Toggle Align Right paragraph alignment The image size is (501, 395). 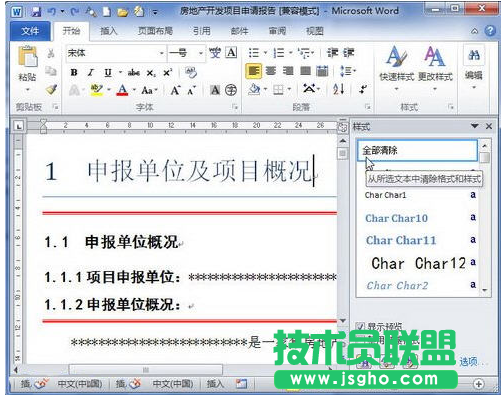pyautogui.click(x=288, y=71)
